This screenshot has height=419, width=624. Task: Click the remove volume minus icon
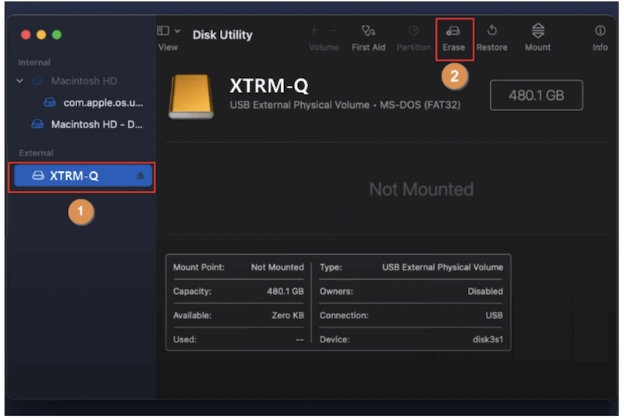pyautogui.click(x=332, y=31)
